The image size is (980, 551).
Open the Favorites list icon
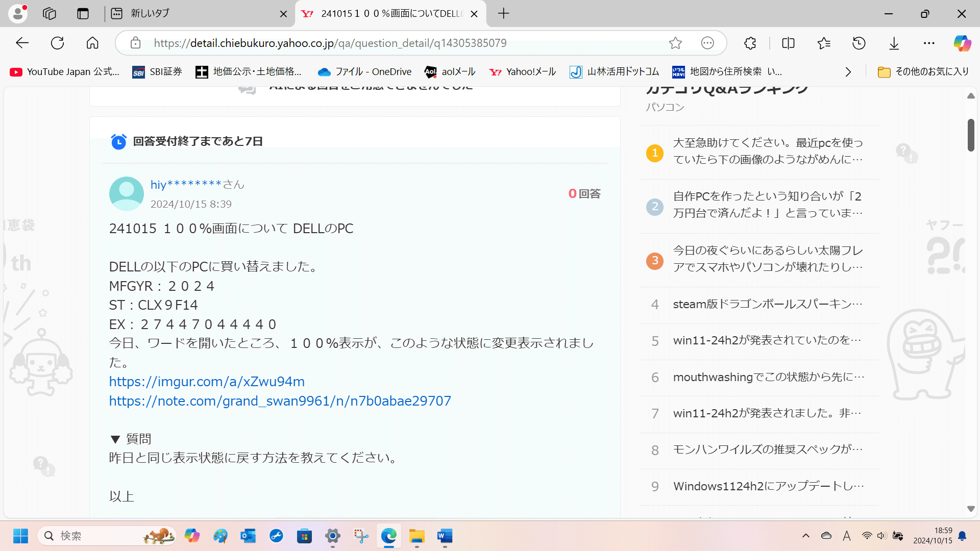coord(823,43)
